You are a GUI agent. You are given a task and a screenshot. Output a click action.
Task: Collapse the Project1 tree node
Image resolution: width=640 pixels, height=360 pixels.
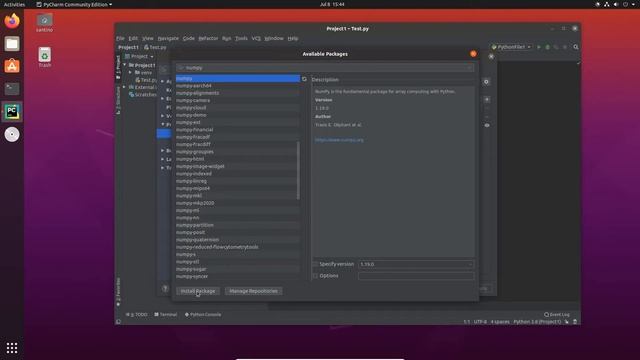(x=125, y=65)
